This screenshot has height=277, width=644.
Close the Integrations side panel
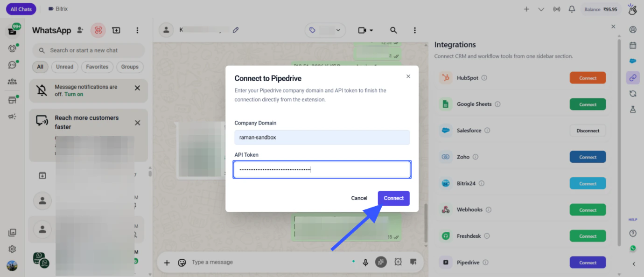[613, 27]
